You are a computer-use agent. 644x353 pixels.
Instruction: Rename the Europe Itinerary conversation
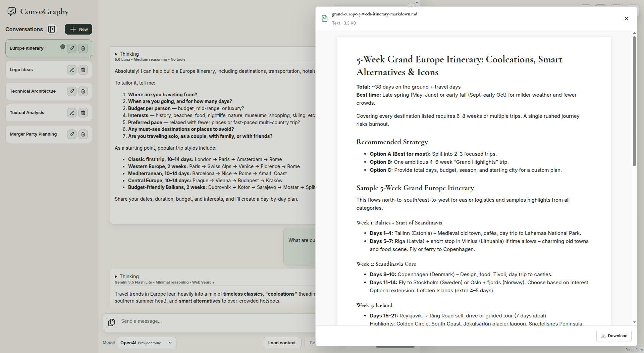[72, 48]
